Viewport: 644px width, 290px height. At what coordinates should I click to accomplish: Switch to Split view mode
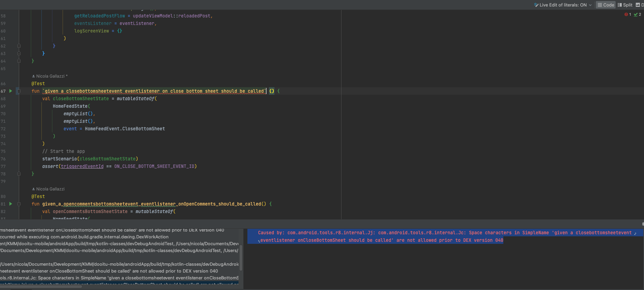(625, 5)
